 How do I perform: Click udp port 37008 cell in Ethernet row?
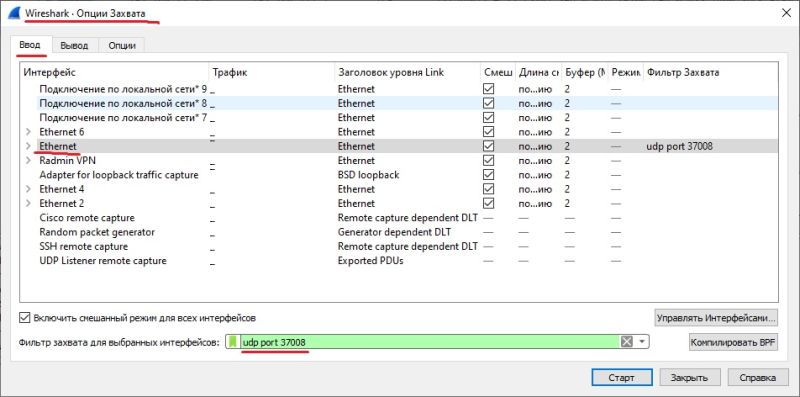coord(679,146)
